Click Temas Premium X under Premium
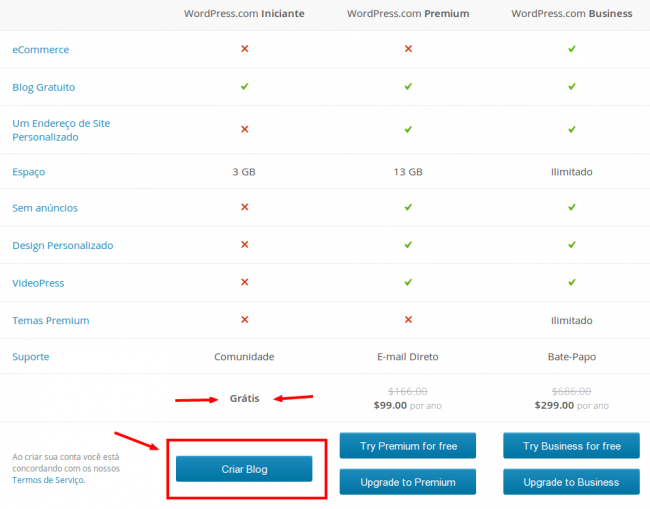Image resolution: width=650 pixels, height=509 pixels. (x=408, y=320)
